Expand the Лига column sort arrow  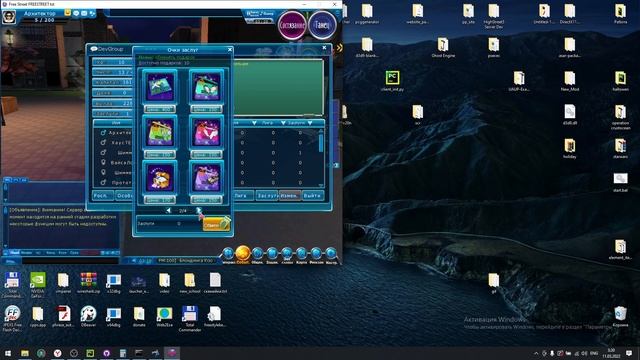click(x=283, y=122)
